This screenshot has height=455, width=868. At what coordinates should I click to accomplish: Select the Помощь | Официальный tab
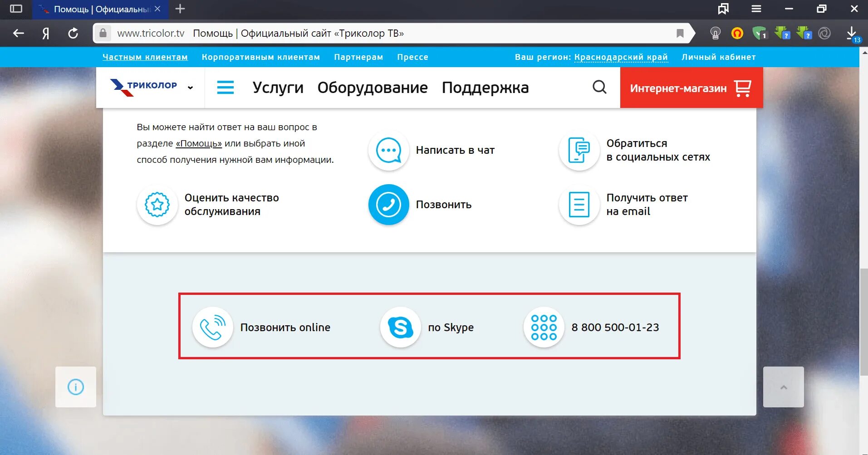(100, 9)
